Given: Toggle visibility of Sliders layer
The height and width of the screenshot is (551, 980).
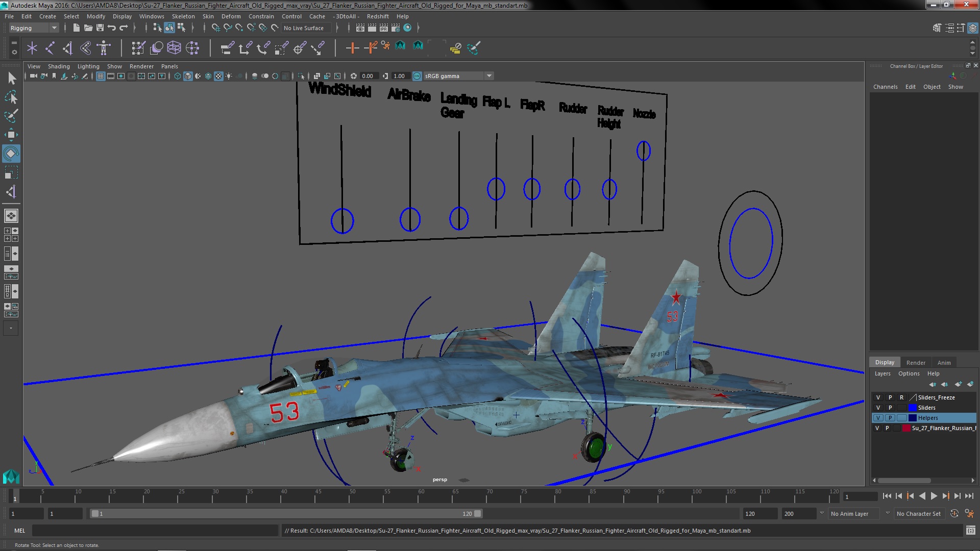Looking at the screenshot, I should coord(878,408).
